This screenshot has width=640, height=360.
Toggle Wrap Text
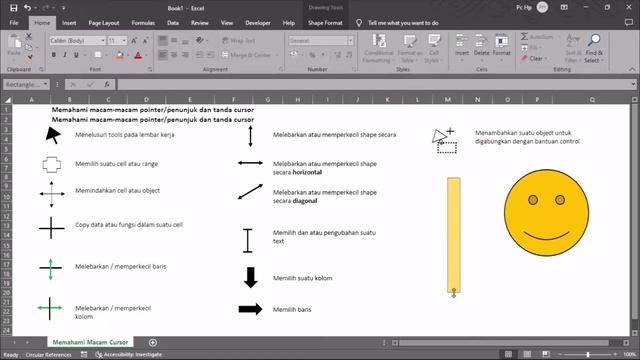(x=239, y=40)
